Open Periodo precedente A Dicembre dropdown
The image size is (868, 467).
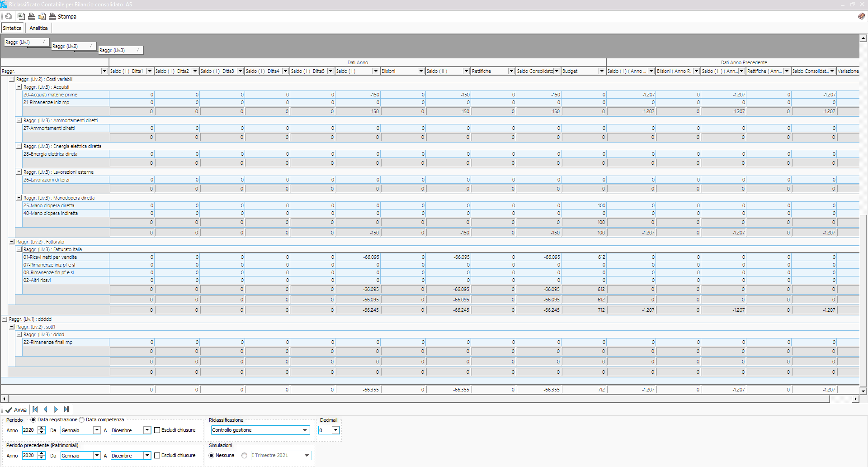click(x=147, y=456)
